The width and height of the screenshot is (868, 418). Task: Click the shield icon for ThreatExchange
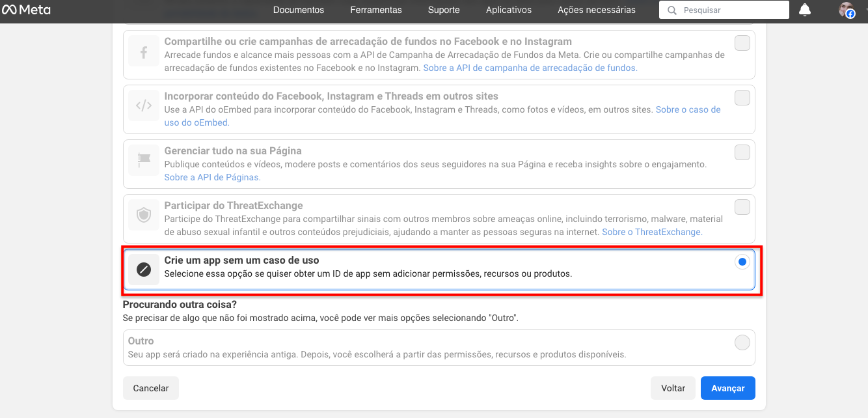point(144,215)
